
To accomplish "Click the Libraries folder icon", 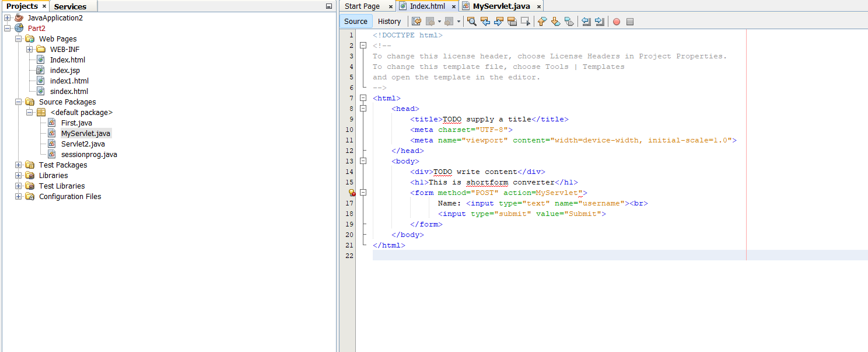I will point(30,175).
